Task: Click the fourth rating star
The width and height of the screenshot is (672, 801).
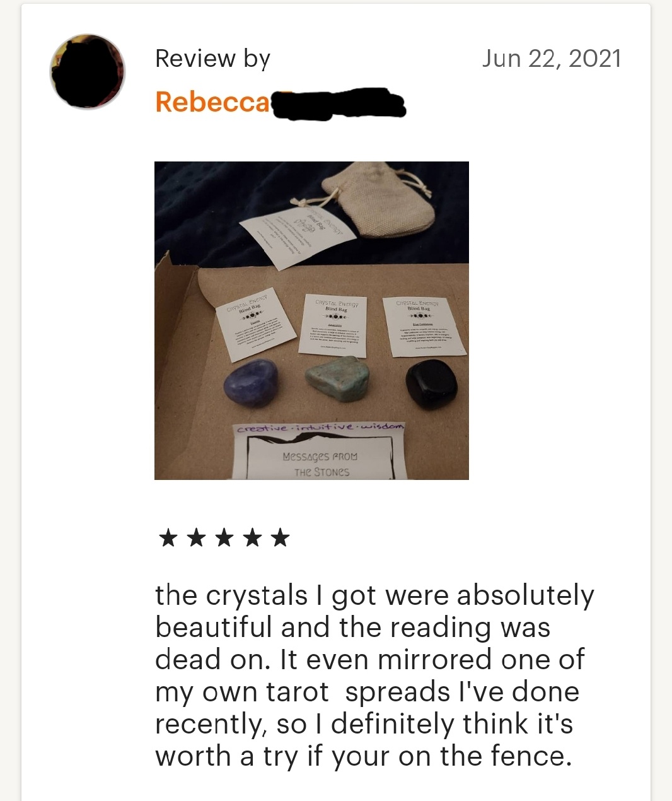Action: click(x=252, y=538)
